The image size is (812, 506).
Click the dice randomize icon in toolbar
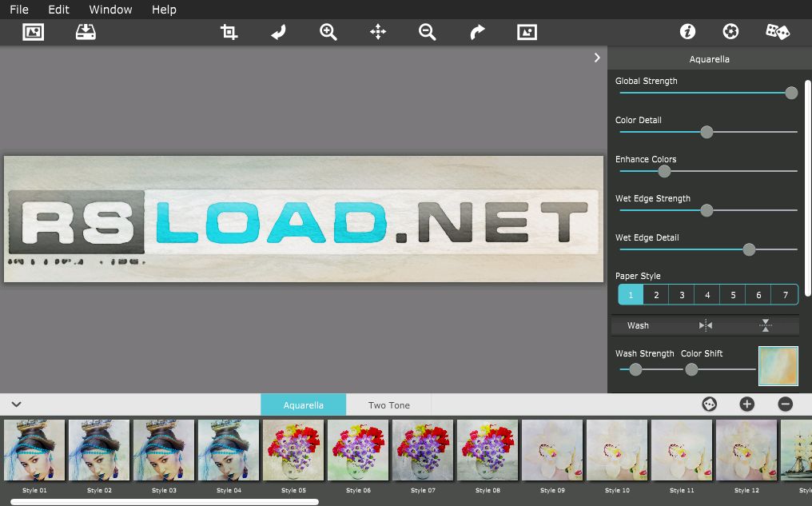tap(778, 32)
